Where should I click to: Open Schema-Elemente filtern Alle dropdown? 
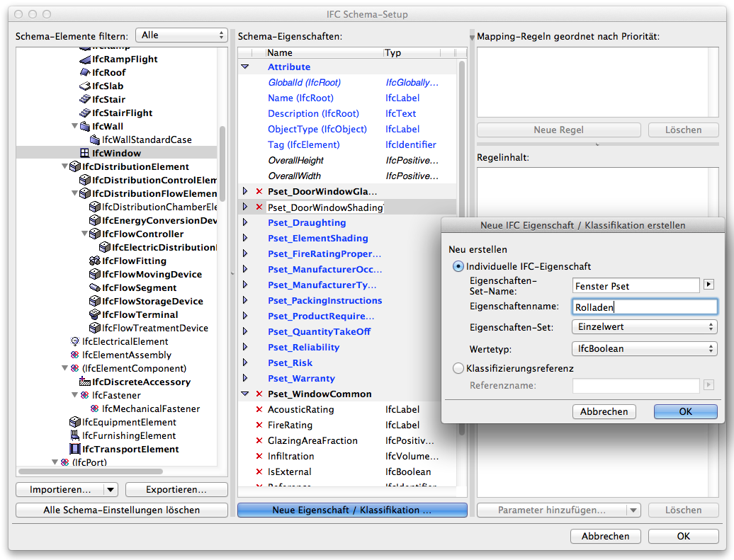click(x=181, y=35)
